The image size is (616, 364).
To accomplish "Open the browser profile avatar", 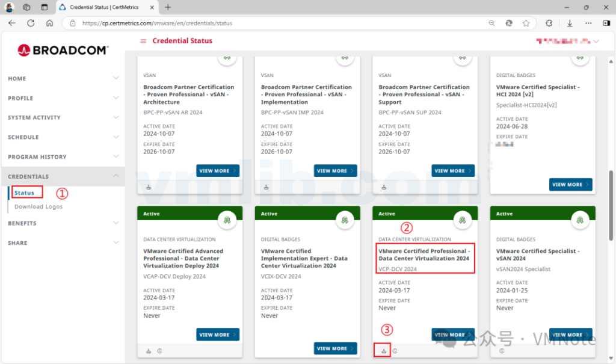I will click(10, 7).
